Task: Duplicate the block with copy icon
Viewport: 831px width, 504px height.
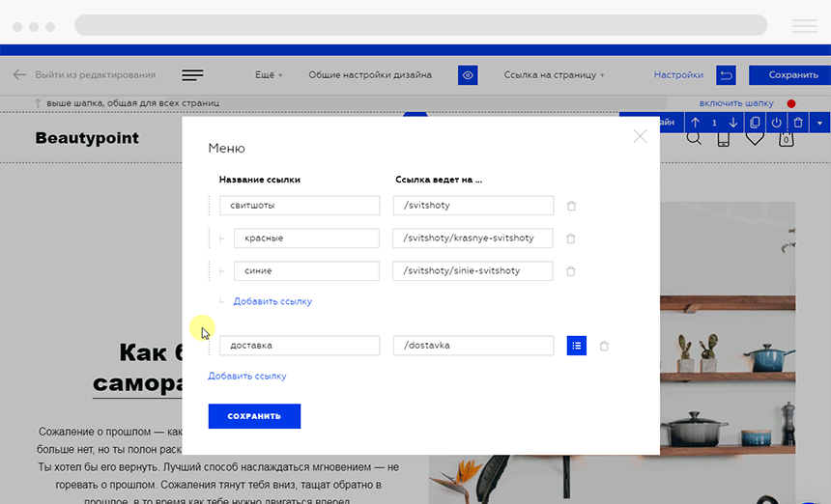Action: 755,123
